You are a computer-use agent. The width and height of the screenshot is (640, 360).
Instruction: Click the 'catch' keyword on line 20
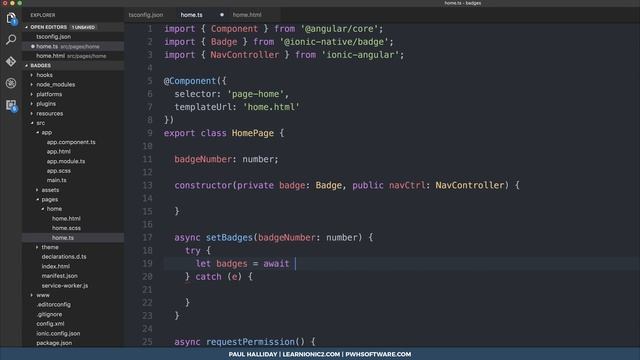pyautogui.click(x=208, y=277)
